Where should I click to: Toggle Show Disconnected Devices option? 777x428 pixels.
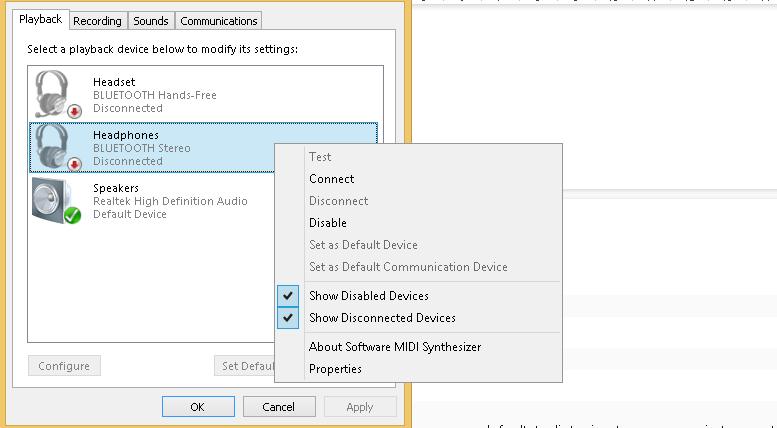(419, 318)
